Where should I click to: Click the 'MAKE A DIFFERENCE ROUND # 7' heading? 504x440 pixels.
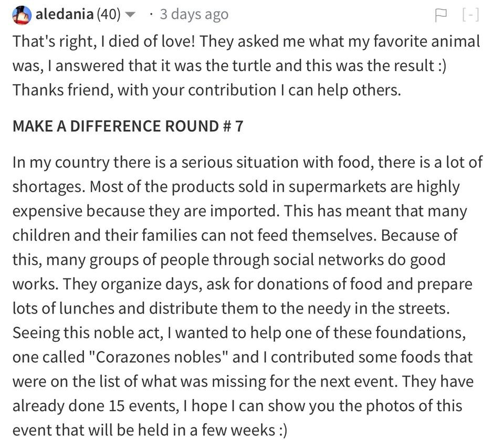click(x=128, y=126)
